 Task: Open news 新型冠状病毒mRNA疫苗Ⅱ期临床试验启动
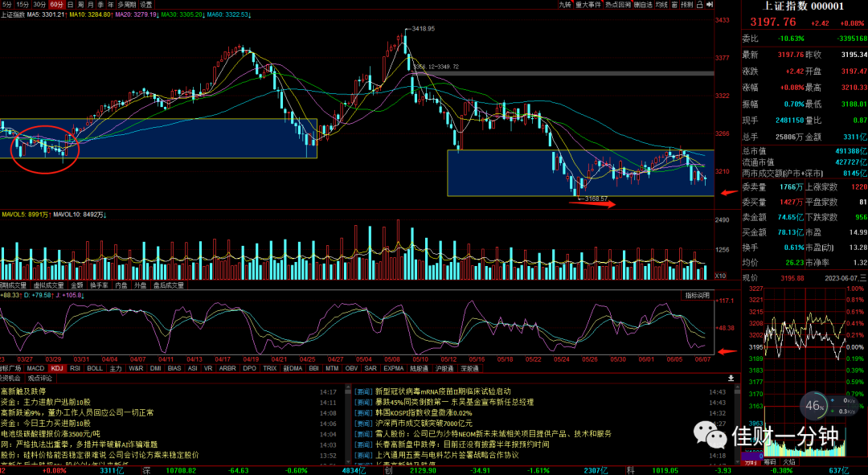click(x=443, y=391)
